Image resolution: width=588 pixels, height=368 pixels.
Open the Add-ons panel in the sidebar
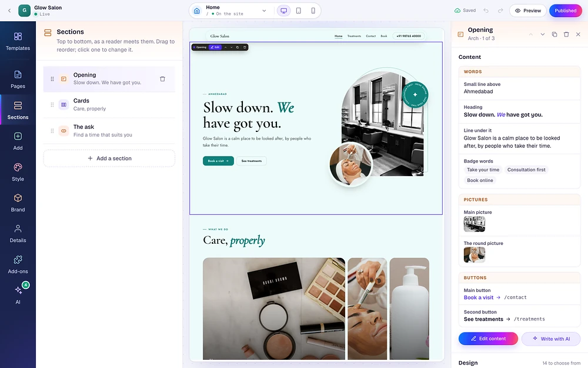coord(18,265)
